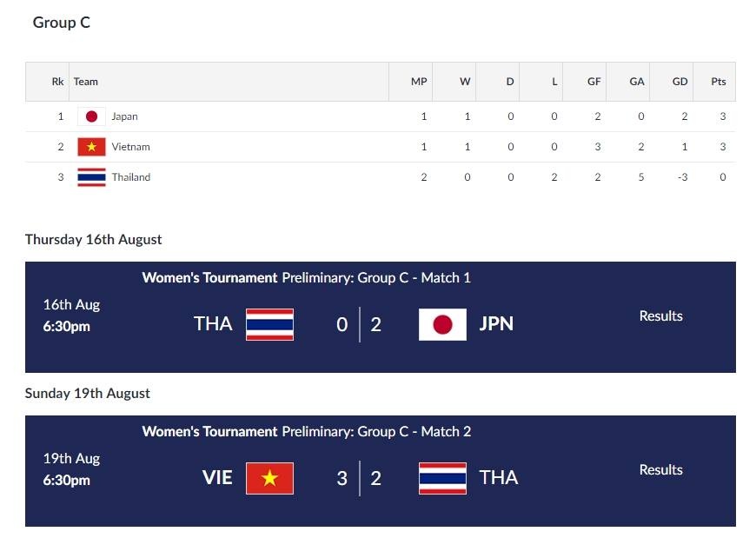The height and width of the screenshot is (538, 756).
Task: Select the Vietnam team name
Action: coord(130,146)
